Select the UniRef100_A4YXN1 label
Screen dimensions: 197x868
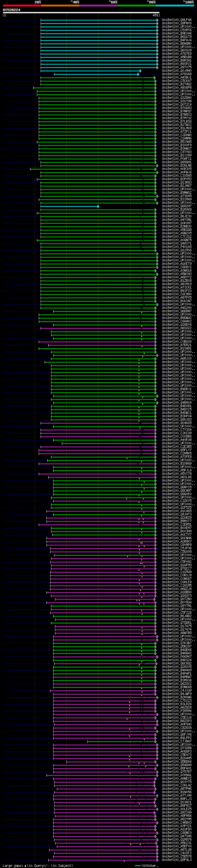177,220
